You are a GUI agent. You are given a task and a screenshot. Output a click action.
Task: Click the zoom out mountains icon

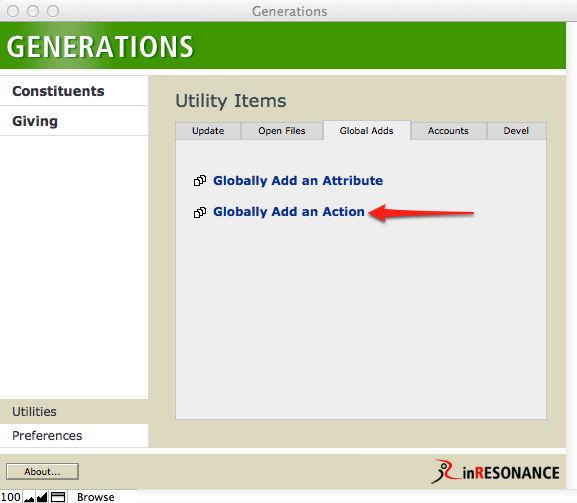(x=29, y=497)
